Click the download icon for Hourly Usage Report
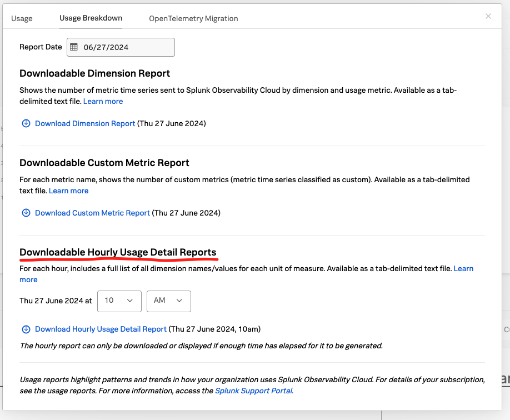This screenshot has width=510, height=420. pyautogui.click(x=26, y=329)
